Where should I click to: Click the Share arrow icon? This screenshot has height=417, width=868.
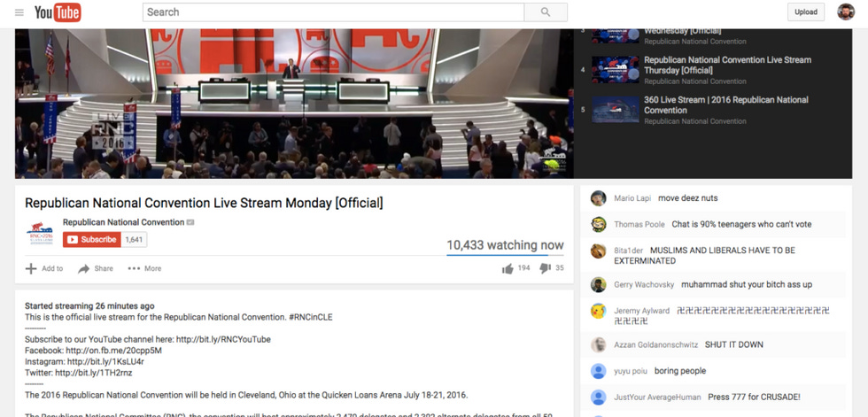[x=83, y=269]
